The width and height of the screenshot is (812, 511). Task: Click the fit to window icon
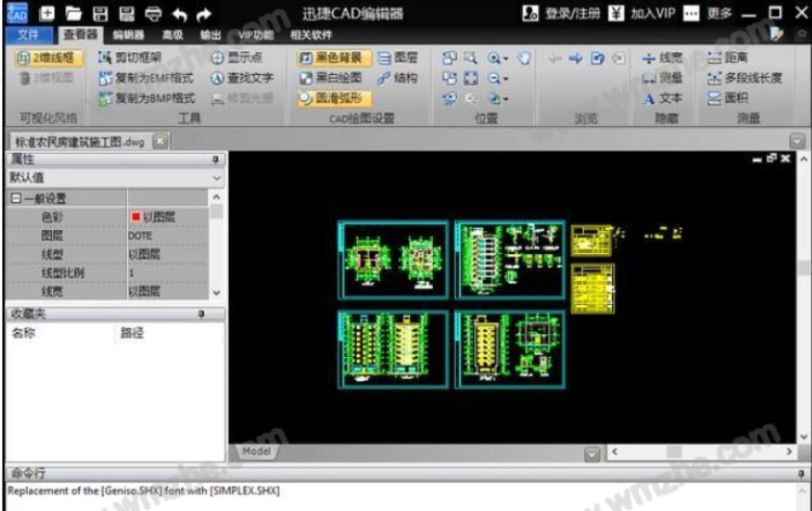coord(470,79)
